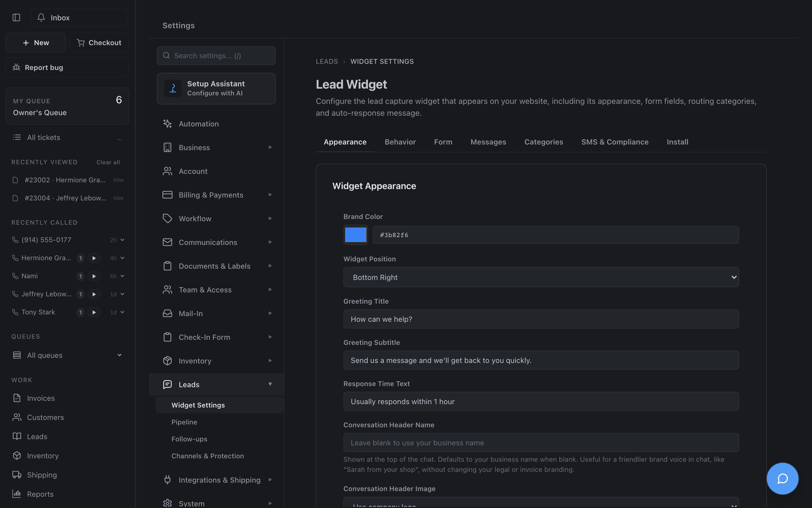Click the Billing & Payments card icon
This screenshot has height=508, width=812.
coord(167,195)
